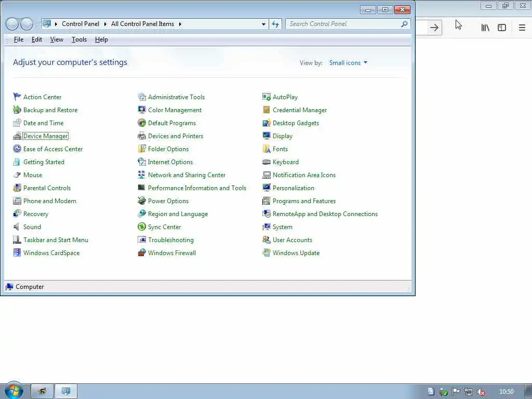532x399 pixels.
Task: Expand the arrow before Control Panel breadcrumb
Action: pyautogui.click(x=56, y=24)
